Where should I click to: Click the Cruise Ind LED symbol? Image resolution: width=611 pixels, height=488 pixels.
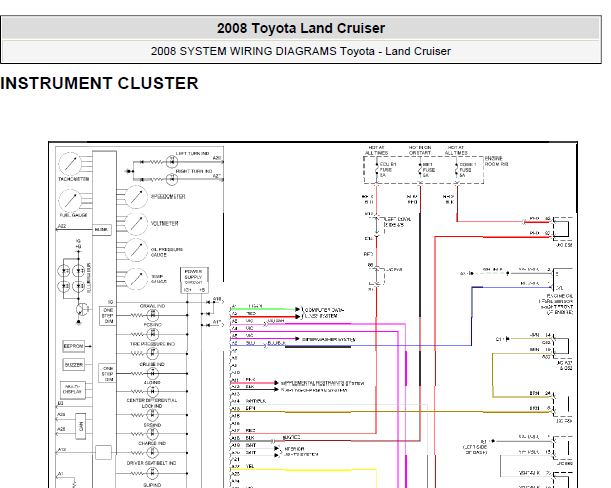point(152,373)
